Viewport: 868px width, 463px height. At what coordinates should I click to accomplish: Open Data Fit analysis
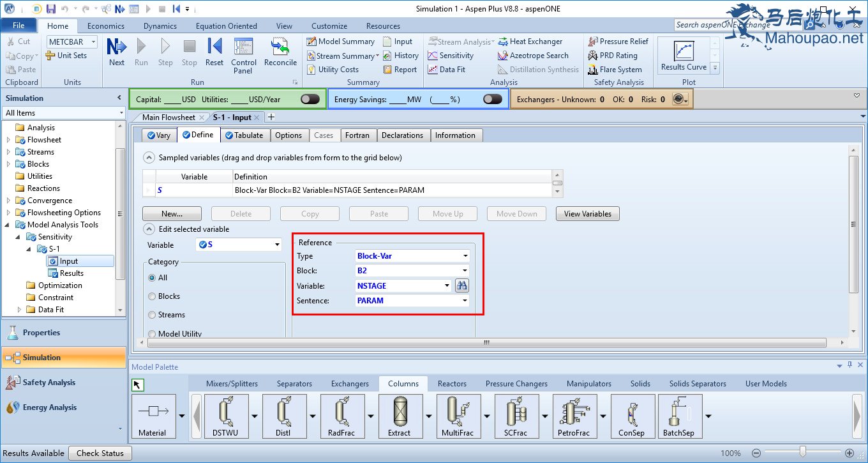click(x=446, y=70)
